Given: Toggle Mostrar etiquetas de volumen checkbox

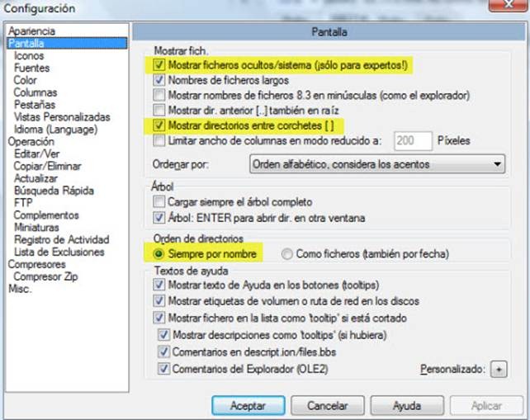Looking at the screenshot, I should [x=159, y=300].
